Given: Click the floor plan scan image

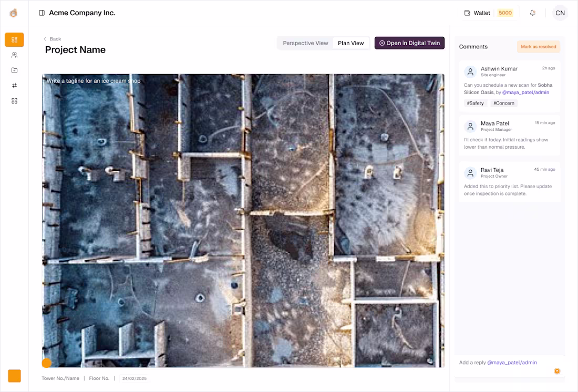Looking at the screenshot, I should click(x=243, y=221).
